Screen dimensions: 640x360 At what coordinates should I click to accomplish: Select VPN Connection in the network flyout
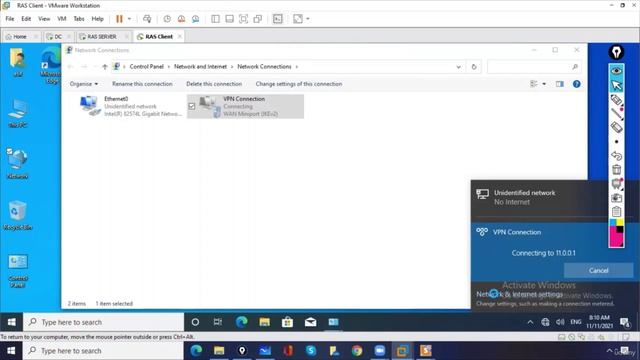point(517,232)
